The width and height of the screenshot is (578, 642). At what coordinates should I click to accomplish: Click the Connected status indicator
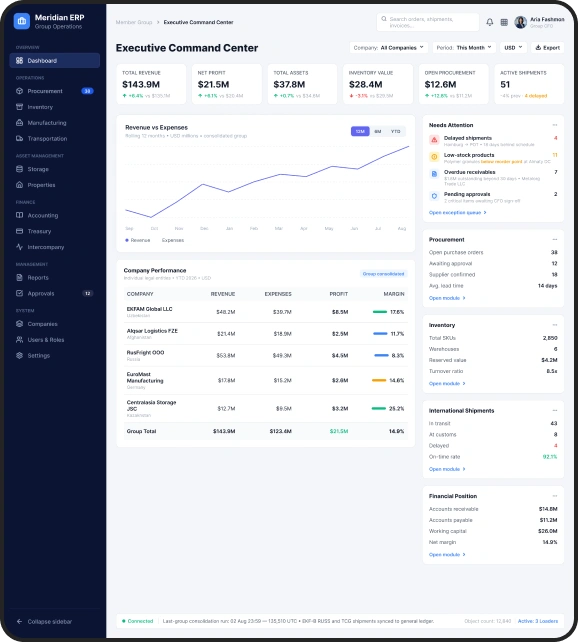pyautogui.click(x=138, y=621)
